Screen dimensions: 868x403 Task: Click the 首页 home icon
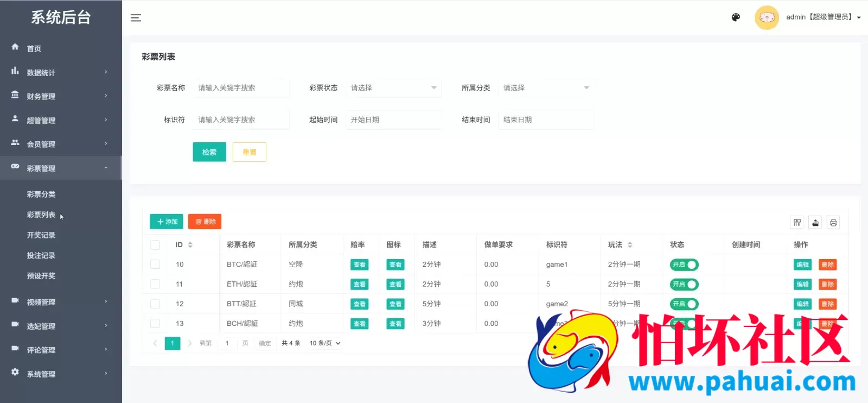tap(15, 47)
